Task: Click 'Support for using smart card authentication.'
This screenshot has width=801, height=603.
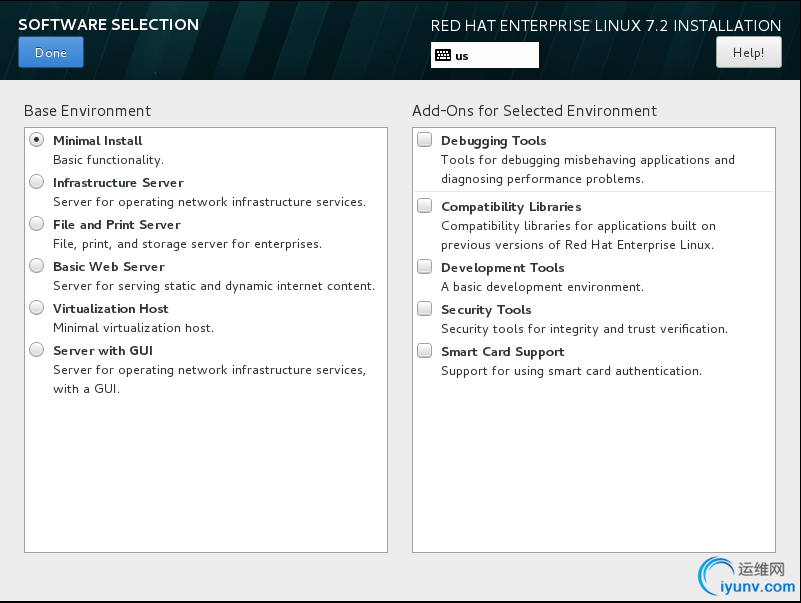Action: tap(572, 370)
